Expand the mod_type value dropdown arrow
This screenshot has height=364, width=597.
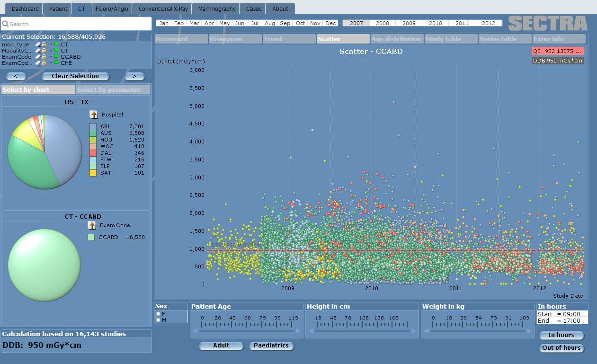coord(51,44)
